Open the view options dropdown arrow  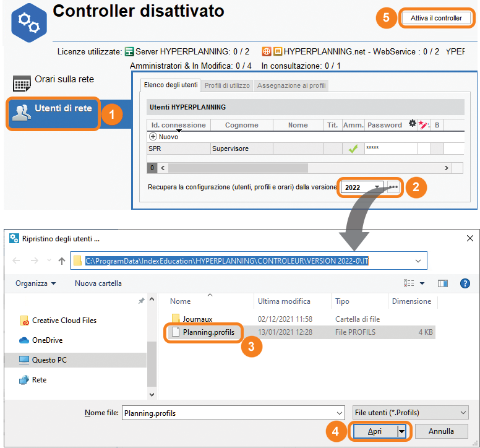[x=422, y=283]
